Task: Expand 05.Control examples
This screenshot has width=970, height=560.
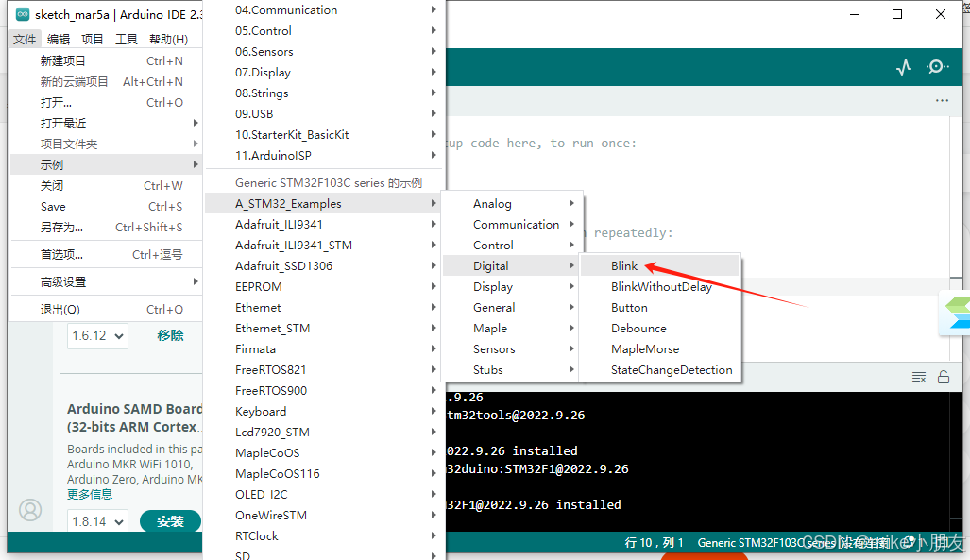Action: click(324, 31)
